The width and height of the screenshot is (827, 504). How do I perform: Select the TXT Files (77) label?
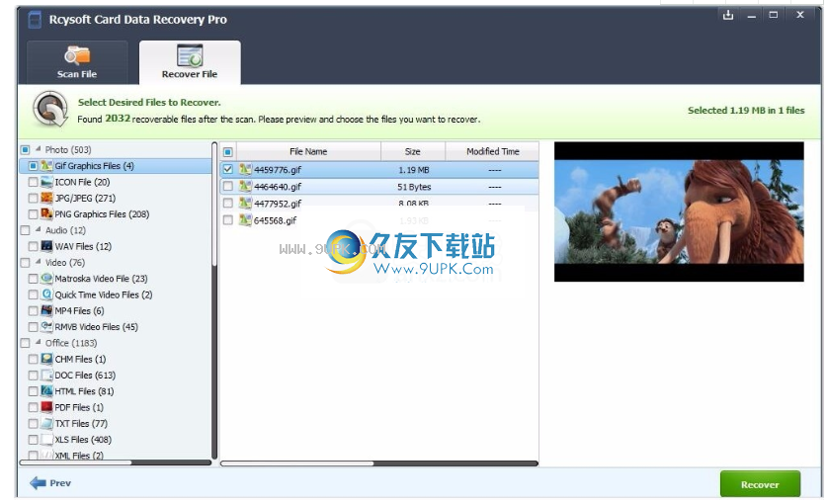pos(81,423)
